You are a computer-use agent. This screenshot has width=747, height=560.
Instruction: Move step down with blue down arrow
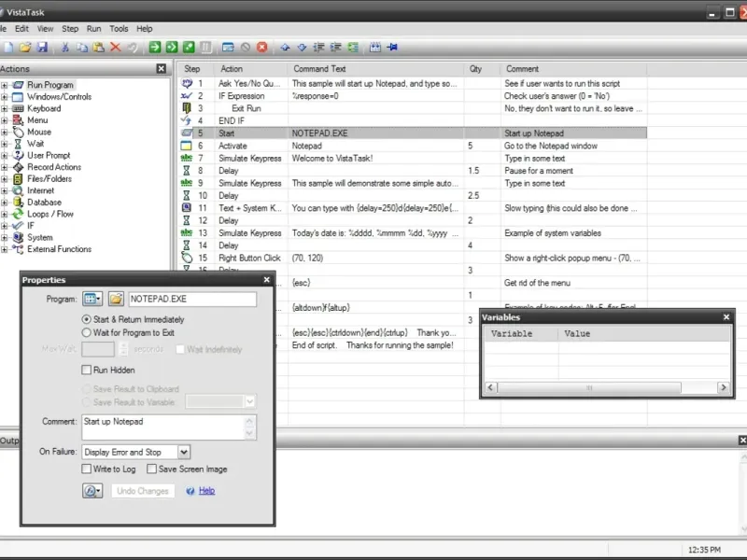coord(302,48)
